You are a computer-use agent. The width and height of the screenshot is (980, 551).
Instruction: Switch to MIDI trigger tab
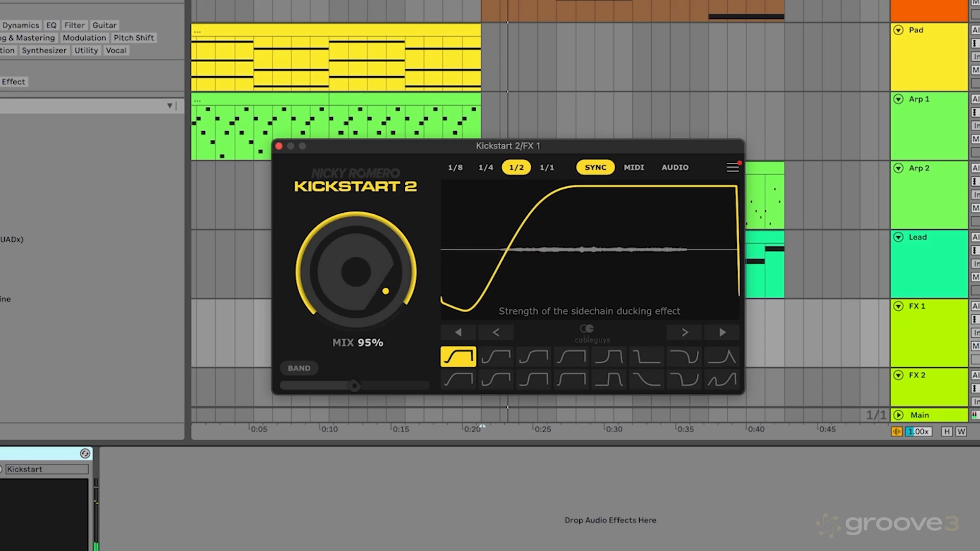tap(634, 167)
